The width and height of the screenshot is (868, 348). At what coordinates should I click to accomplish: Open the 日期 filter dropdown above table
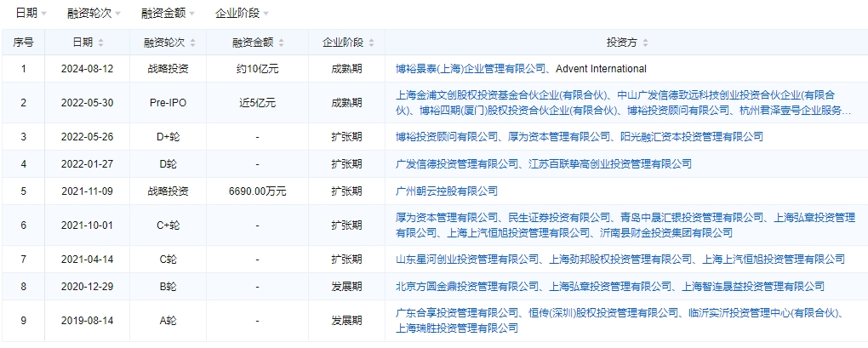pyautogui.click(x=31, y=14)
